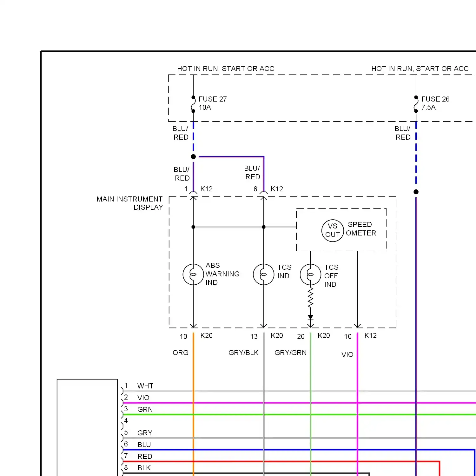
Task: Click the VS OUT circle symbol
Action: click(x=333, y=231)
